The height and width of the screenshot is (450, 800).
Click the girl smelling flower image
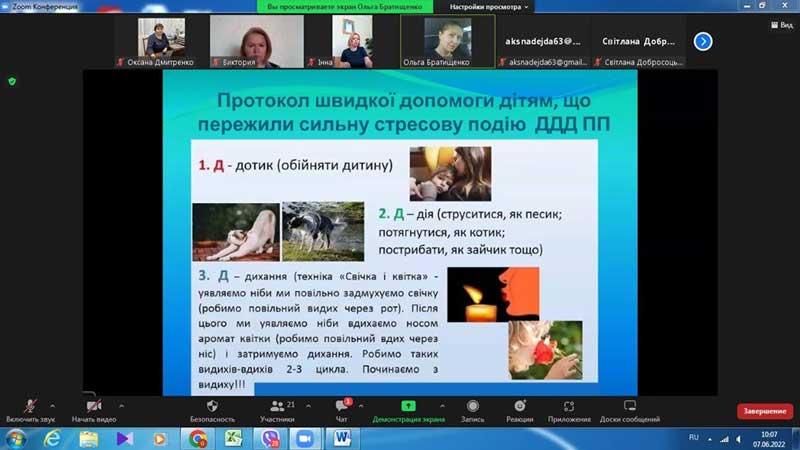click(545, 350)
